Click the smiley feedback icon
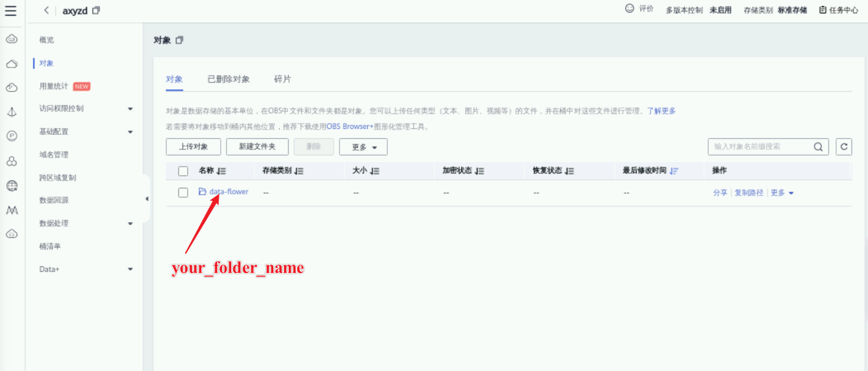The width and height of the screenshot is (868, 371). tap(630, 9)
